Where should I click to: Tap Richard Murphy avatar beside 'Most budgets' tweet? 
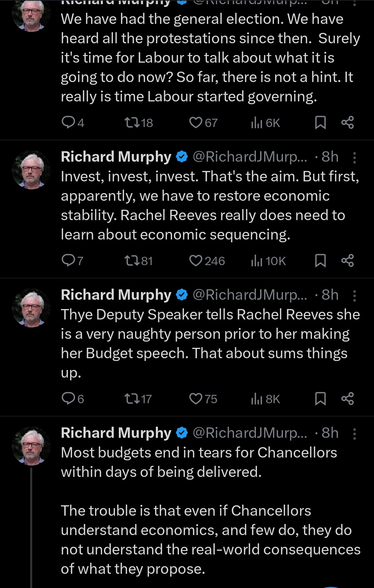click(31, 446)
